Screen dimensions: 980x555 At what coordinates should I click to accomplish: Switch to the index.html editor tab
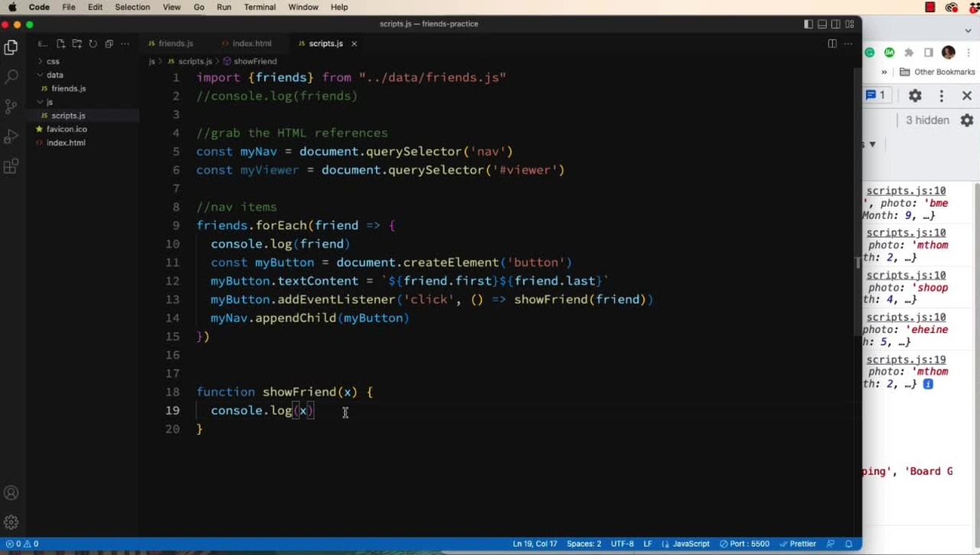coord(251,44)
